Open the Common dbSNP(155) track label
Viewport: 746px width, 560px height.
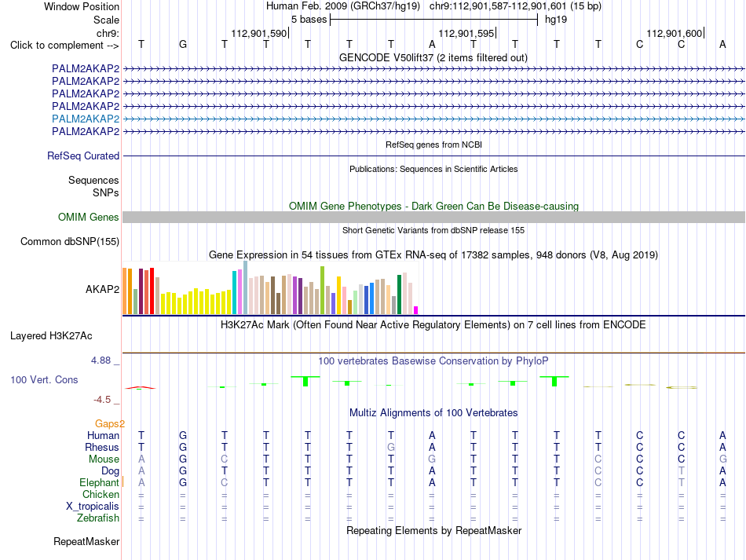point(70,242)
